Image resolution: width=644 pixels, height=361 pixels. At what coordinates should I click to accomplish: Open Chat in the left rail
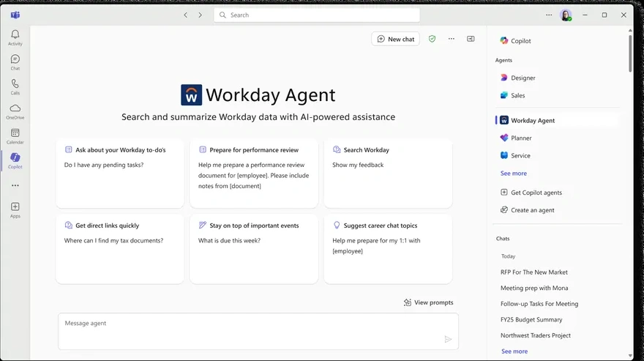tap(15, 62)
